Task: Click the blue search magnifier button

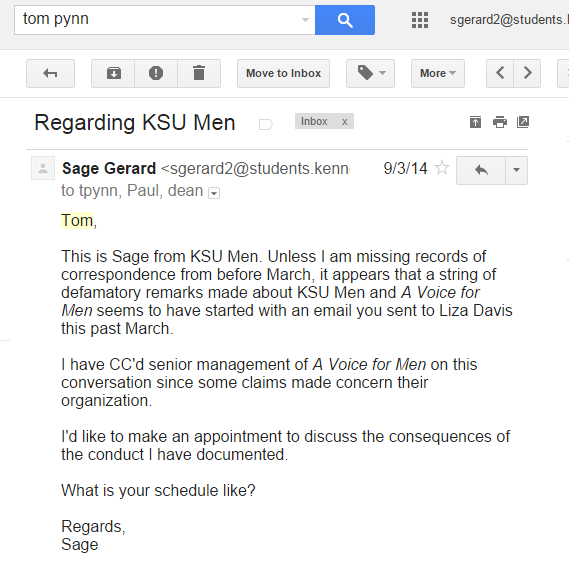Action: pos(345,20)
